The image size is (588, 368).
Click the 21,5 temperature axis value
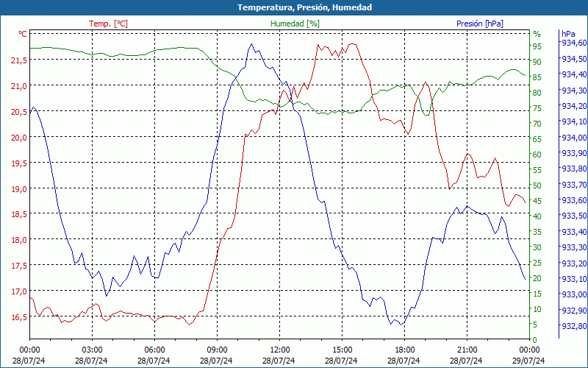(20, 60)
